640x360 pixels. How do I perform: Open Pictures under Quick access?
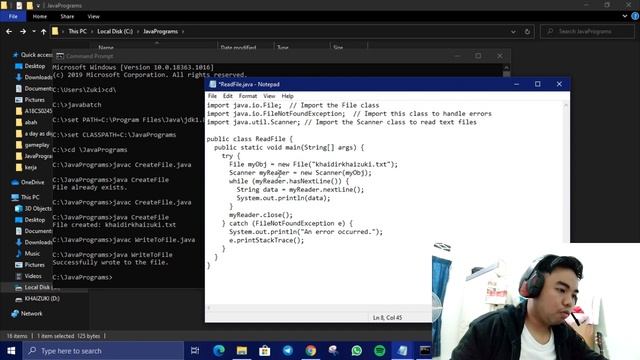34,100
